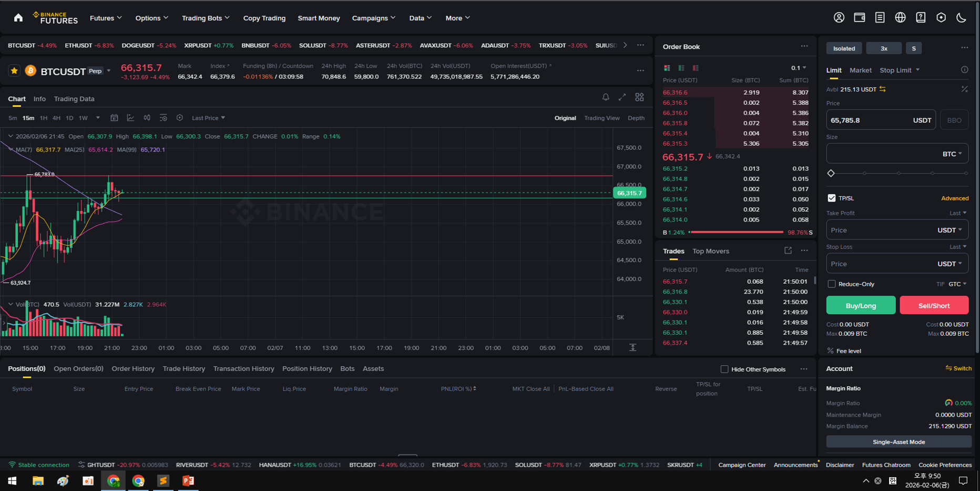Transfer funds with the Avbl swap icon
The image size is (980, 491).
tap(883, 89)
